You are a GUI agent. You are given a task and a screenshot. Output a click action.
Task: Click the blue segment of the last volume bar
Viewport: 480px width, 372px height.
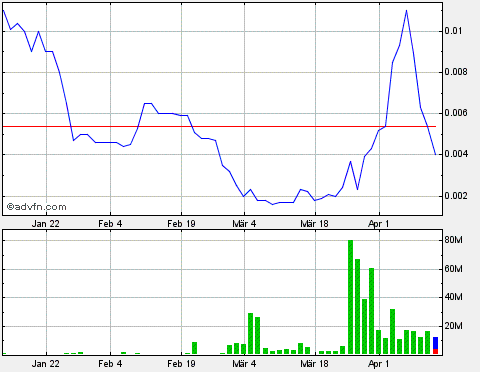(x=435, y=343)
